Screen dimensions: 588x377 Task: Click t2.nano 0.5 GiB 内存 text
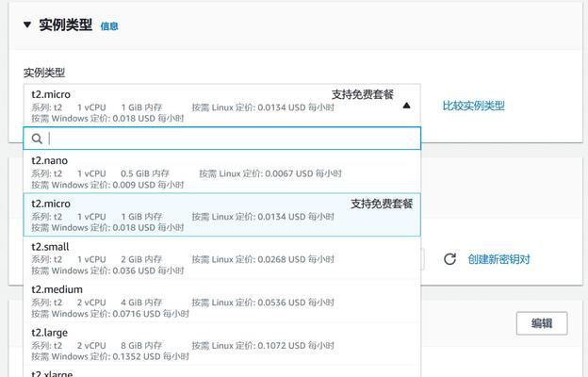click(x=145, y=173)
